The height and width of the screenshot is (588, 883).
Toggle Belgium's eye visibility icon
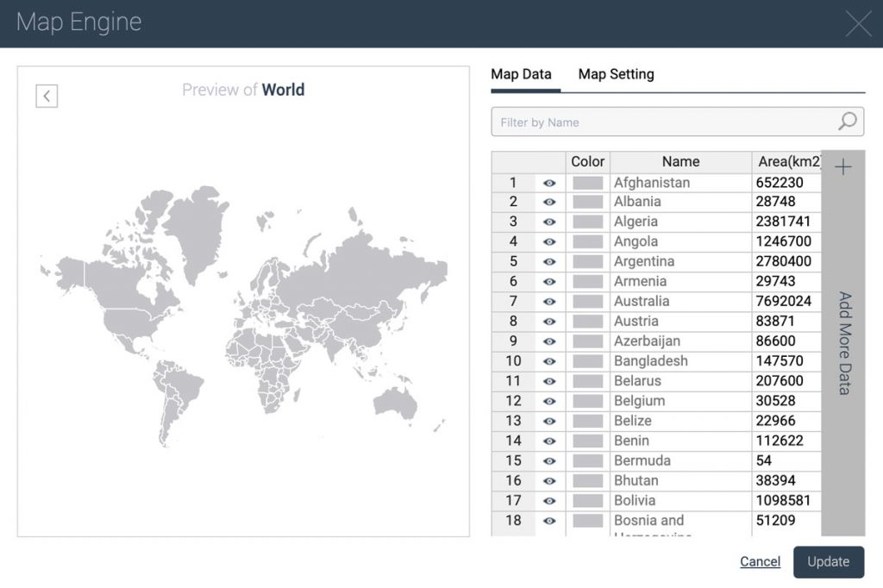(549, 401)
